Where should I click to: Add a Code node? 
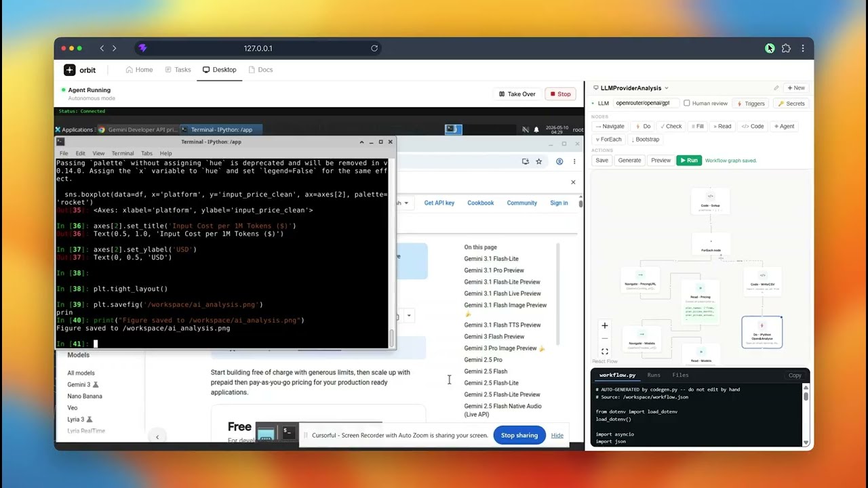(753, 126)
